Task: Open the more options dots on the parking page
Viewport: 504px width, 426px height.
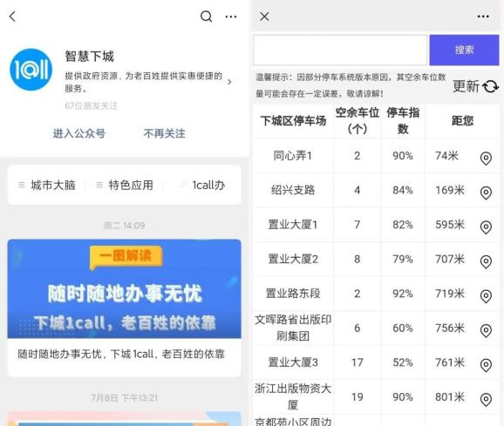Action: (483, 17)
